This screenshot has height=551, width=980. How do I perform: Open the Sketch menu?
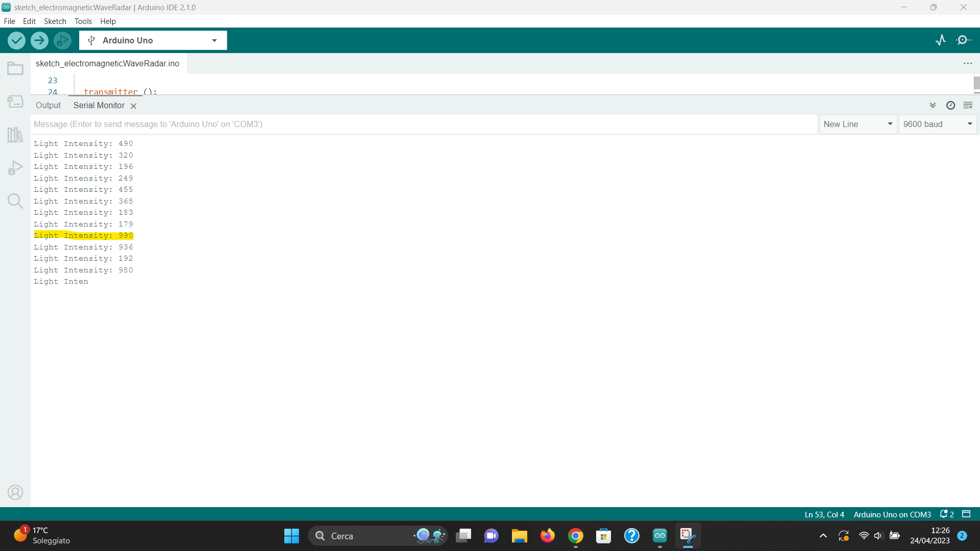point(55,21)
